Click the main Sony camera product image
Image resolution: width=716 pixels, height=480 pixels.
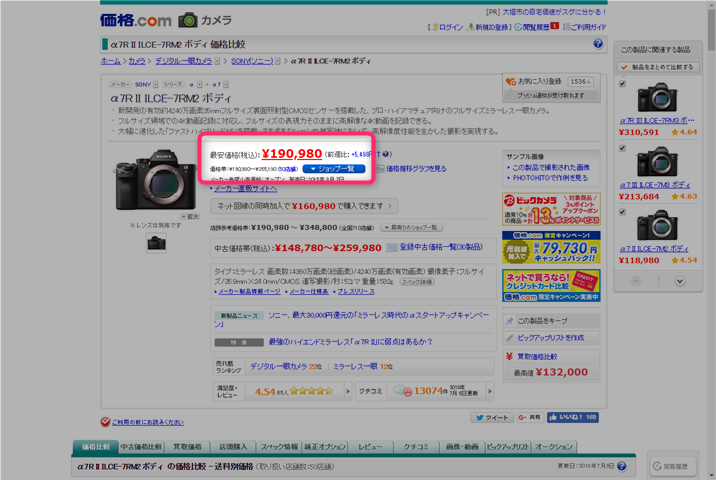click(x=156, y=179)
